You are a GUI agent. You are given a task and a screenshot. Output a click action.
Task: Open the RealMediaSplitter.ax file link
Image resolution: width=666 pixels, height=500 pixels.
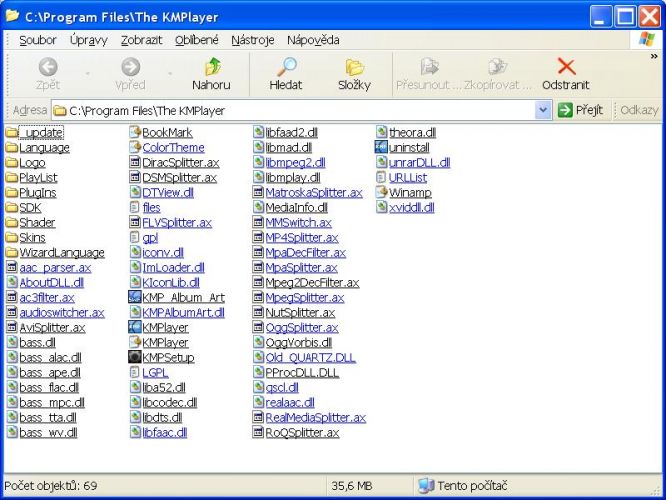[316, 418]
